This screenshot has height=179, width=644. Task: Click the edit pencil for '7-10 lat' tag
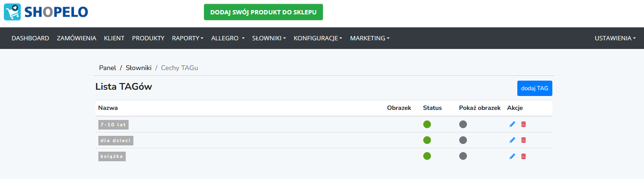pos(512,124)
